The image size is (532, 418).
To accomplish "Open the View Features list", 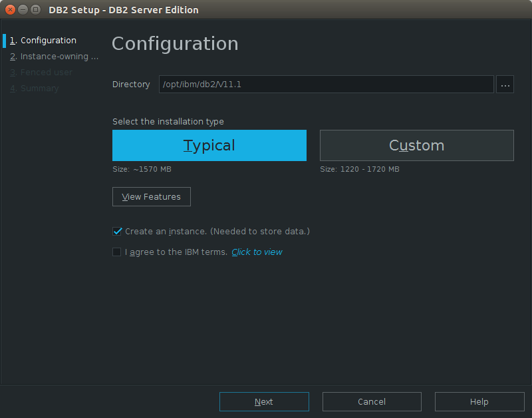I will (x=152, y=196).
